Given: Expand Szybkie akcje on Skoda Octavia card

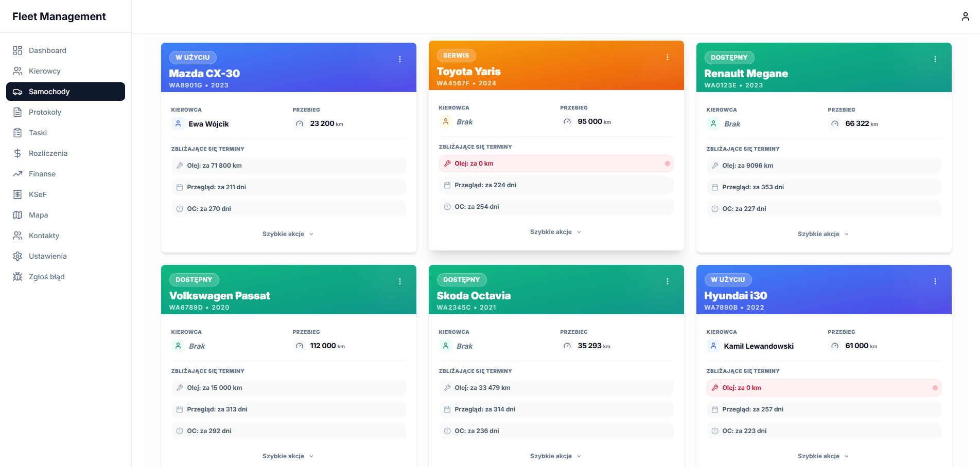Looking at the screenshot, I should click(556, 456).
